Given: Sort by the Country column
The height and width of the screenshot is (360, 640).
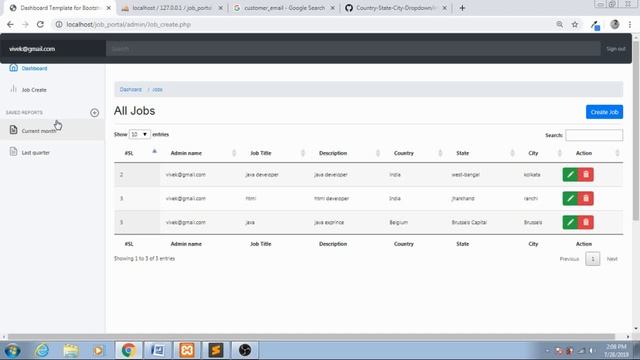Looking at the screenshot, I should (414, 153).
